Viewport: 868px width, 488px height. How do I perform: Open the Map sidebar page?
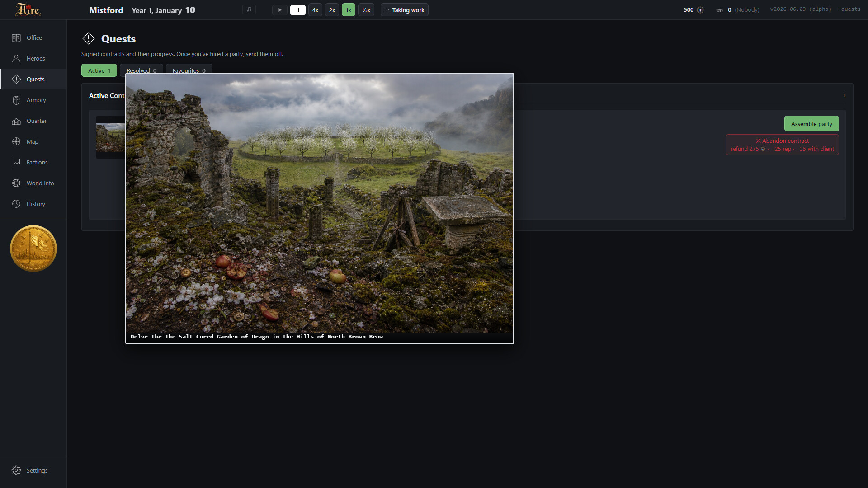33,142
